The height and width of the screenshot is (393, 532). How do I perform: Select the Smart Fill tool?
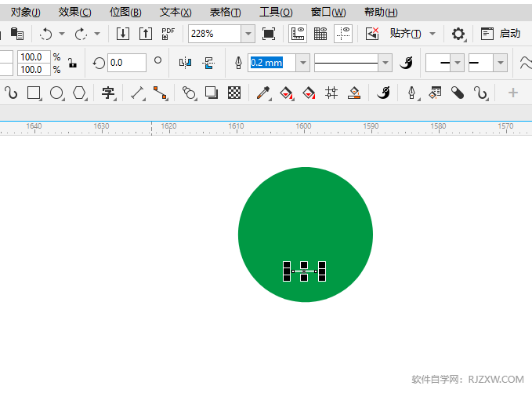click(x=309, y=93)
